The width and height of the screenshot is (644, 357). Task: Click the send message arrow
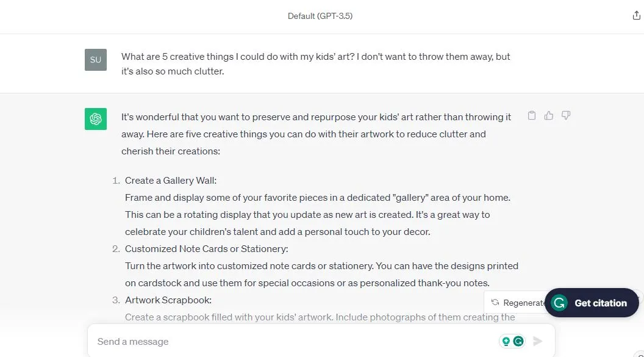pyautogui.click(x=538, y=341)
